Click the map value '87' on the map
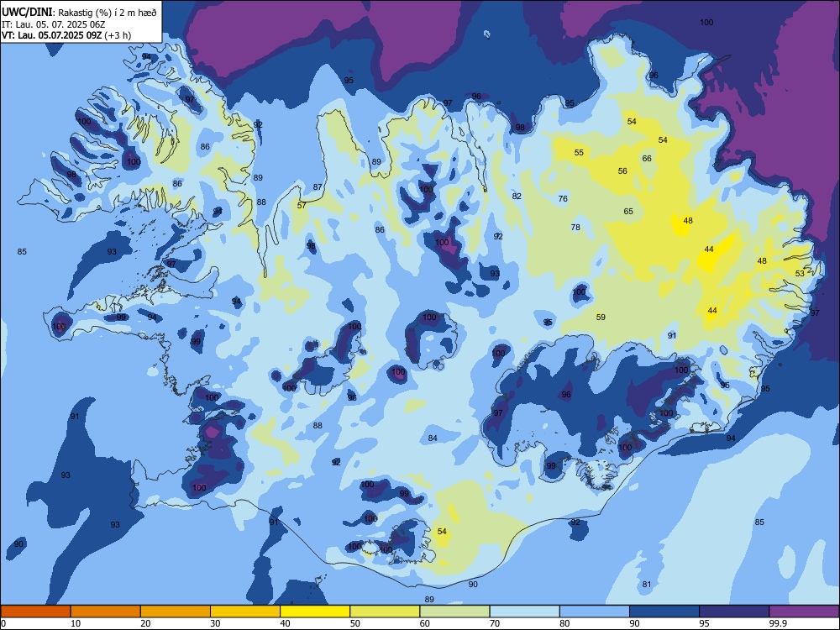Viewport: 840px width, 630px height. click(318, 187)
